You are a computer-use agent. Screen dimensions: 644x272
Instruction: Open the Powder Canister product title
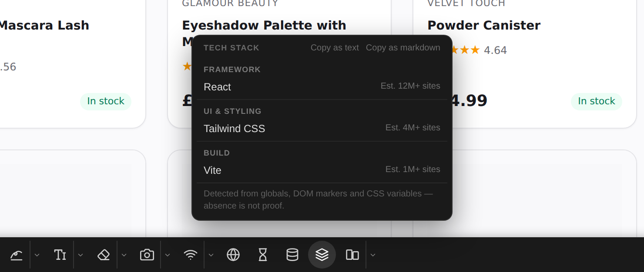[x=484, y=25]
